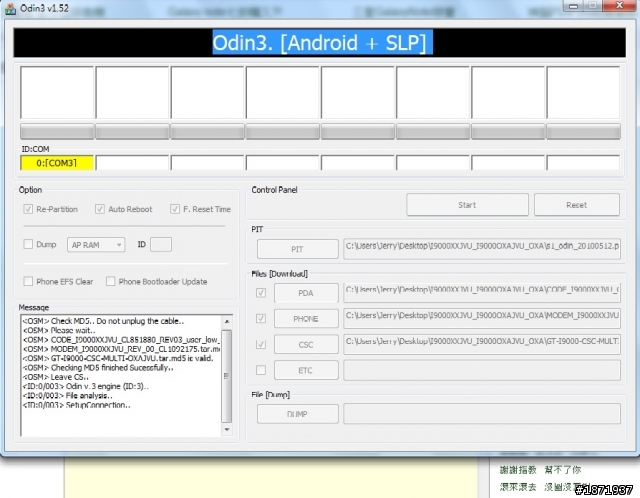Image resolution: width=640 pixels, height=498 pixels.
Task: Click the empty DUMP file path field
Action: click(482, 414)
